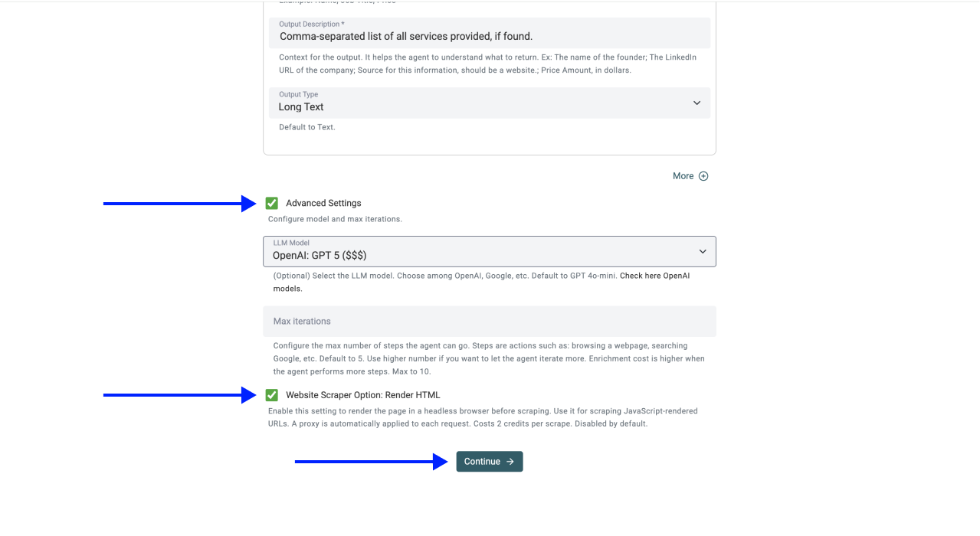
Task: Click the Website Scraper Option: Render HTML label
Action: click(362, 395)
